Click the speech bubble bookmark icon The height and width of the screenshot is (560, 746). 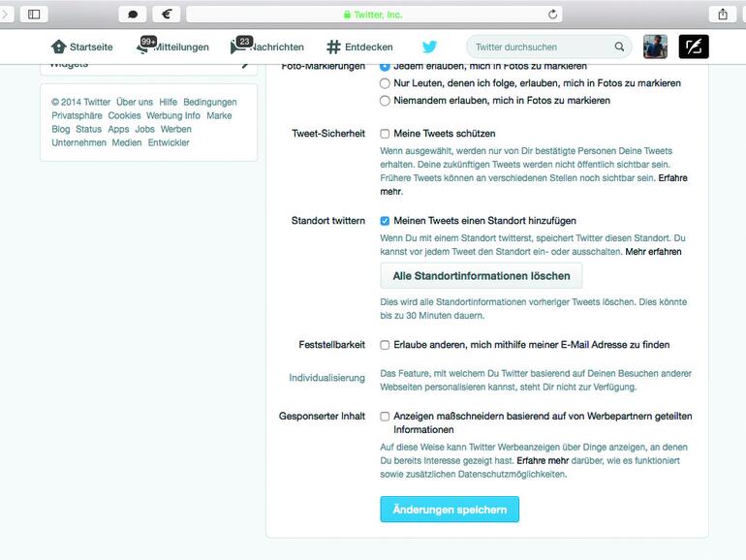[x=133, y=15]
